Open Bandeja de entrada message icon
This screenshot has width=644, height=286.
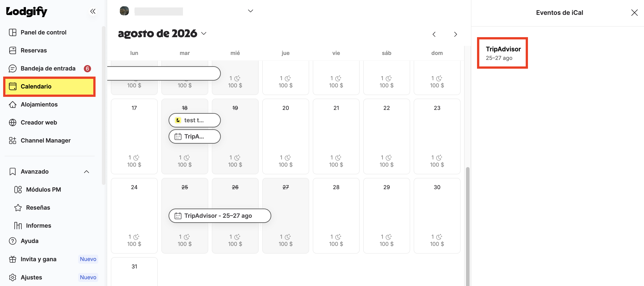pyautogui.click(x=12, y=68)
